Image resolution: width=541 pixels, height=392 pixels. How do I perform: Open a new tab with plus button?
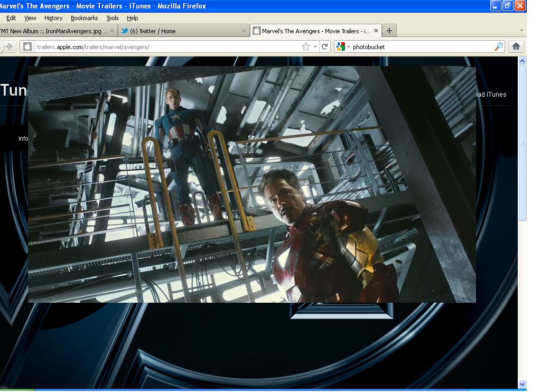coord(389,31)
